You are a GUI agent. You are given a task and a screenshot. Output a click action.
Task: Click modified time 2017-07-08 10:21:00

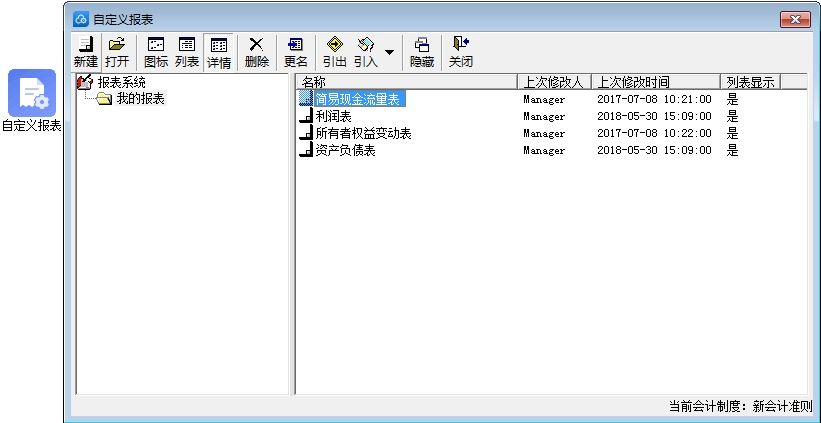tap(654, 99)
